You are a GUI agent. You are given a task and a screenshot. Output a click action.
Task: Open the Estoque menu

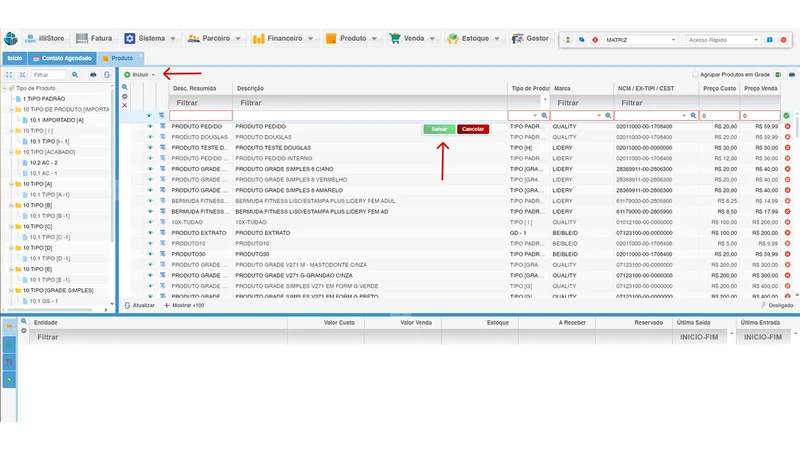473,38
